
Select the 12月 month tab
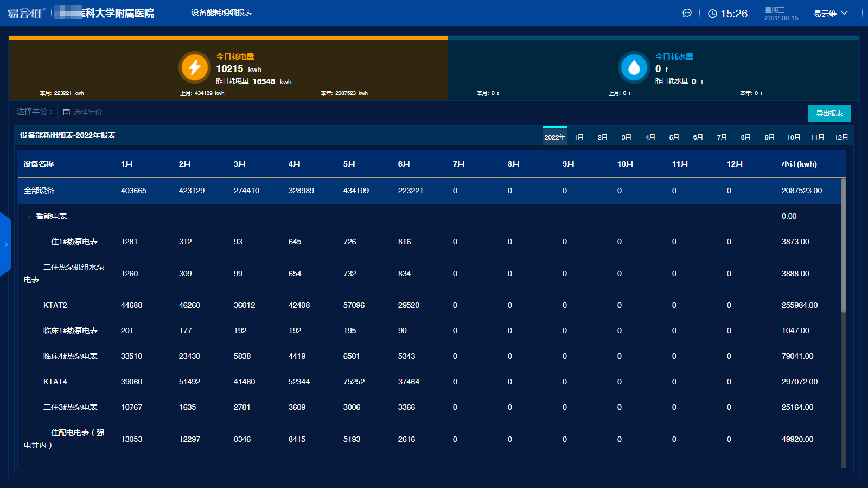point(841,137)
